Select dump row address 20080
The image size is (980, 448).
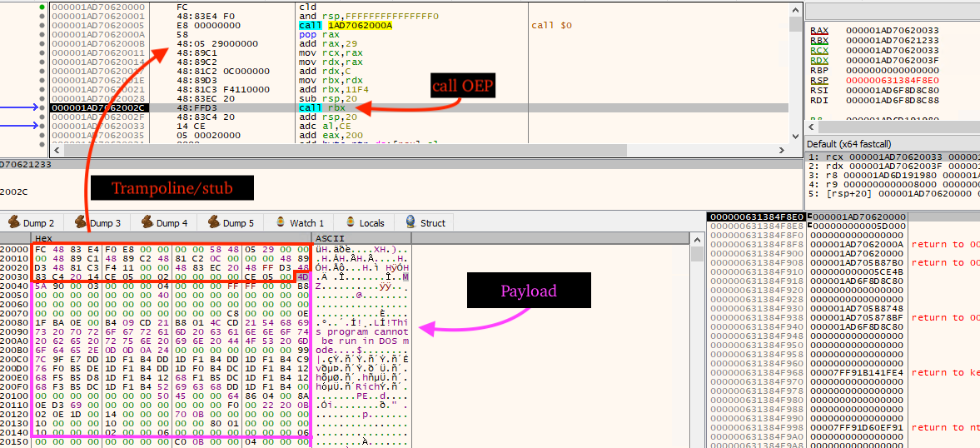click(14, 322)
